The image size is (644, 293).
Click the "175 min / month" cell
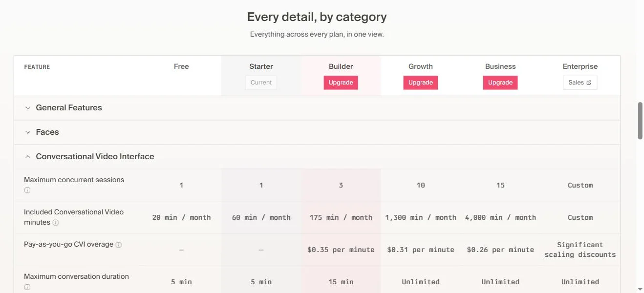pos(341,217)
